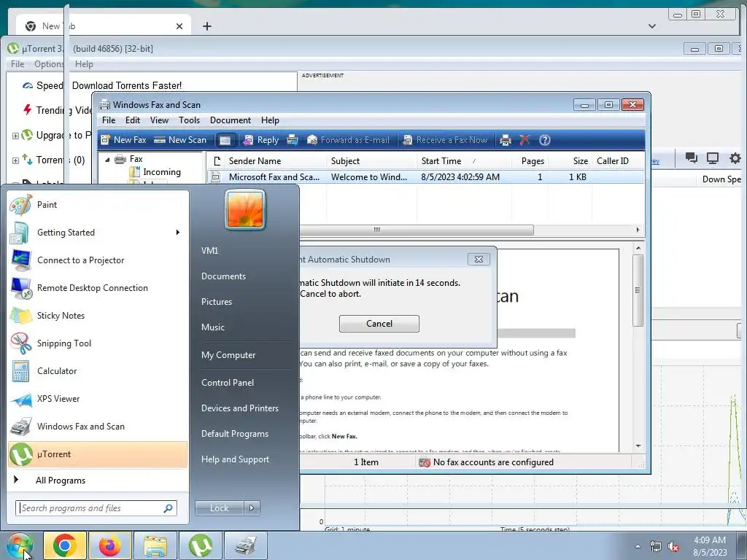The width and height of the screenshot is (747, 560).
Task: Open Default Programs from Start menu
Action: 234,434
